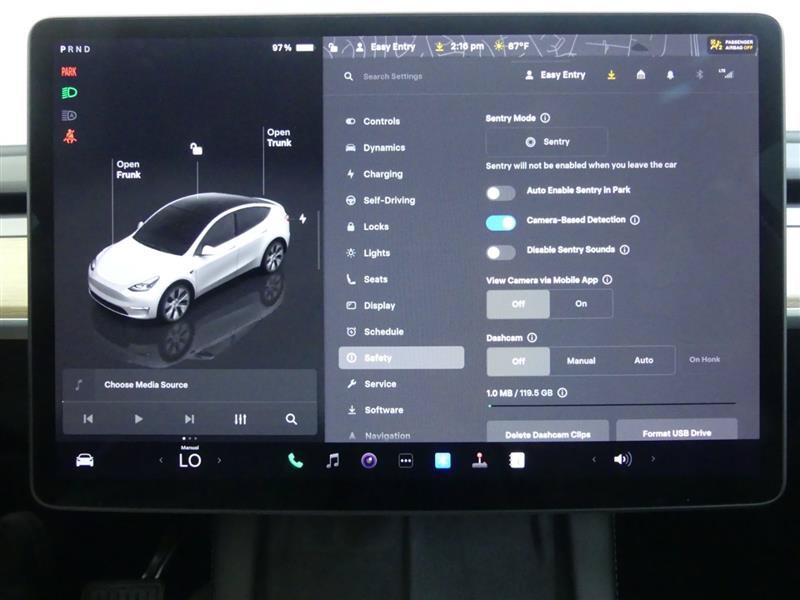Viewport: 800px width, 600px height.
Task: Raise volume with right chevron
Action: [653, 459]
